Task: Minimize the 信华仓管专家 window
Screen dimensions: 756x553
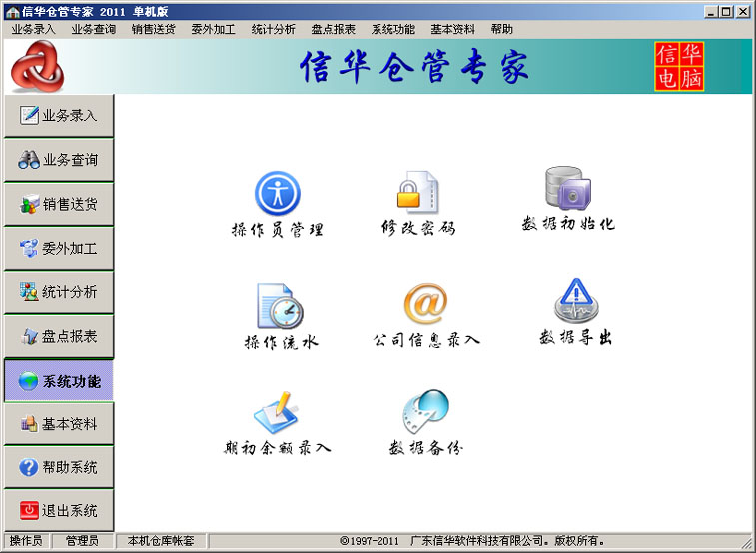Action: point(711,12)
